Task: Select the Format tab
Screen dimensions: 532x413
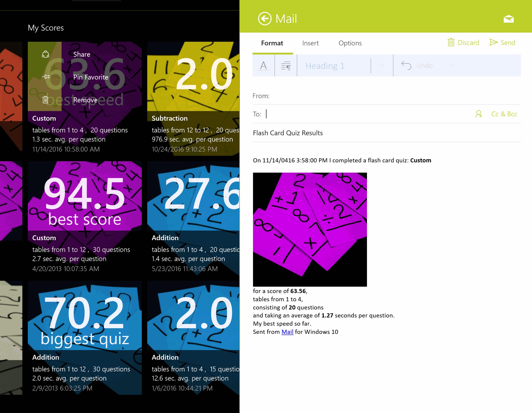Action: [x=272, y=43]
